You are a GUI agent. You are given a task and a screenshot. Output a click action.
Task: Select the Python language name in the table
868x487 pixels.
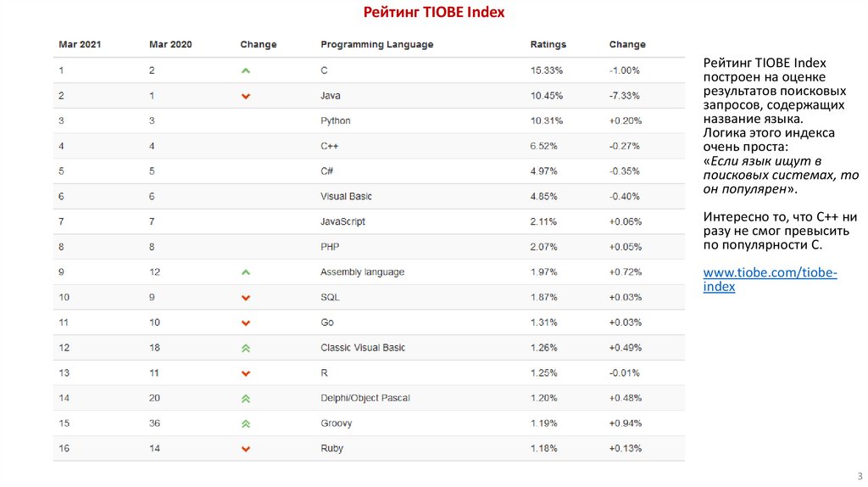click(x=336, y=120)
